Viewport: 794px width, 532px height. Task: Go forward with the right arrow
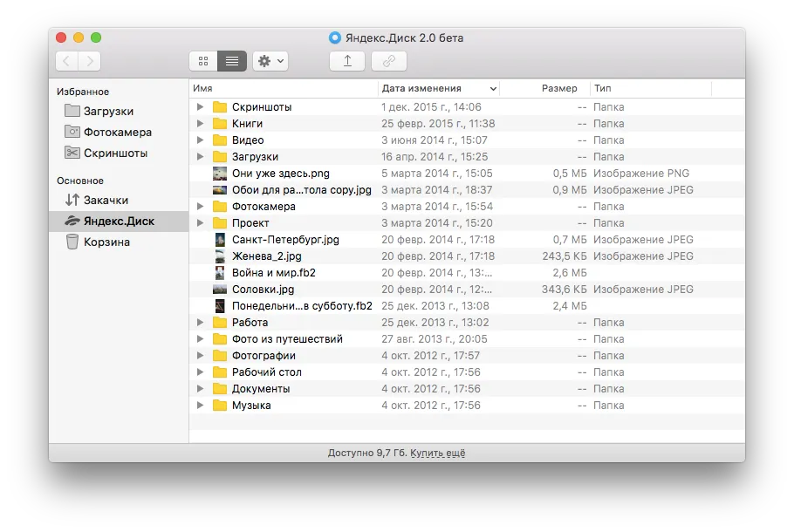[90, 61]
